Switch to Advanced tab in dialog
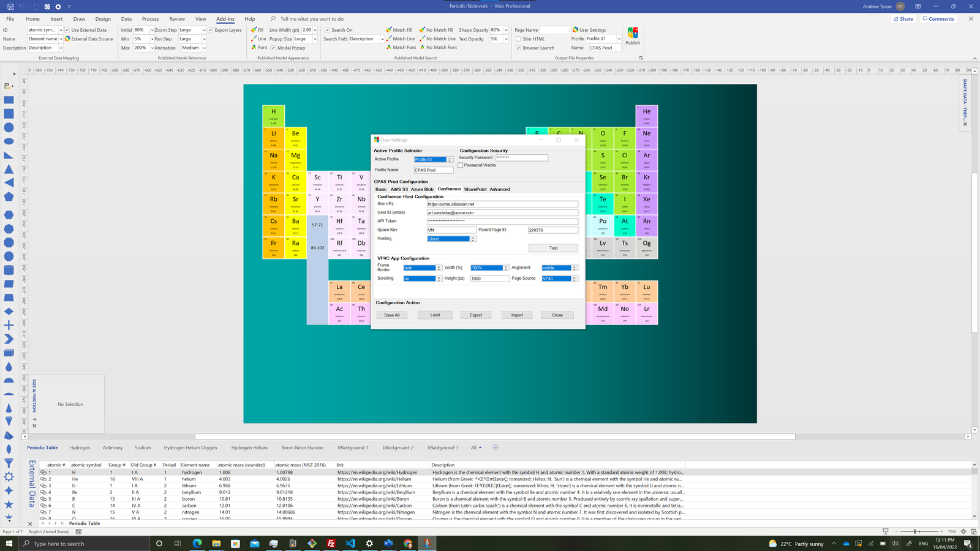 [x=500, y=189]
